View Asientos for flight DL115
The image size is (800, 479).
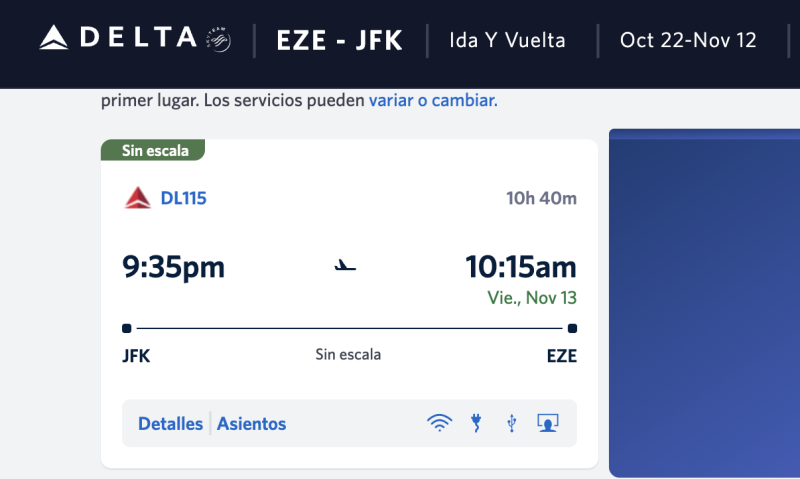click(252, 424)
